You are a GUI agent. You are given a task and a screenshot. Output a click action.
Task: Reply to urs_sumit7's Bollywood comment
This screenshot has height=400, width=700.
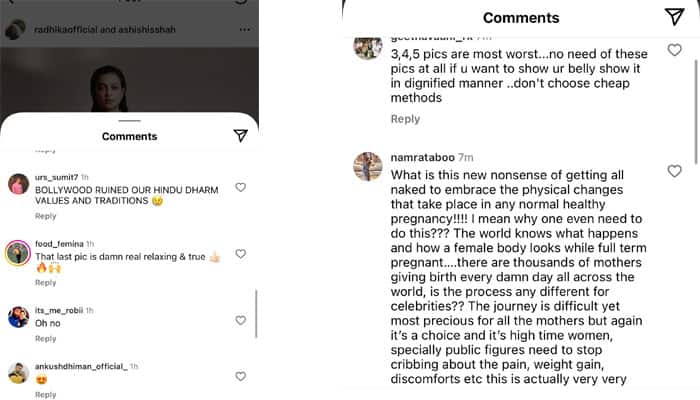click(x=46, y=216)
